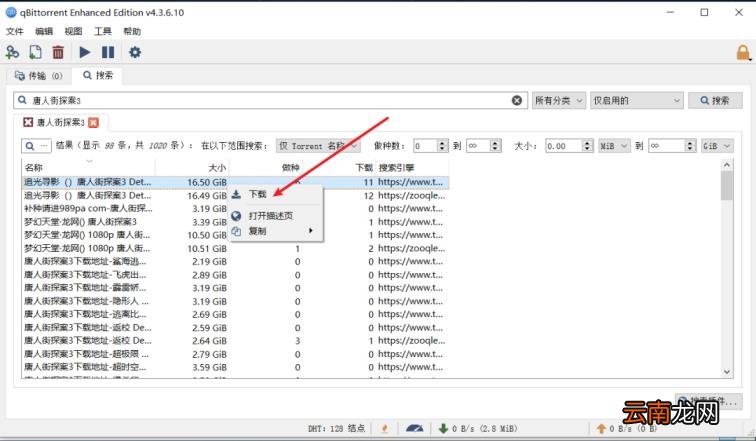
Task: Open the 文件 menu
Action: (x=14, y=31)
